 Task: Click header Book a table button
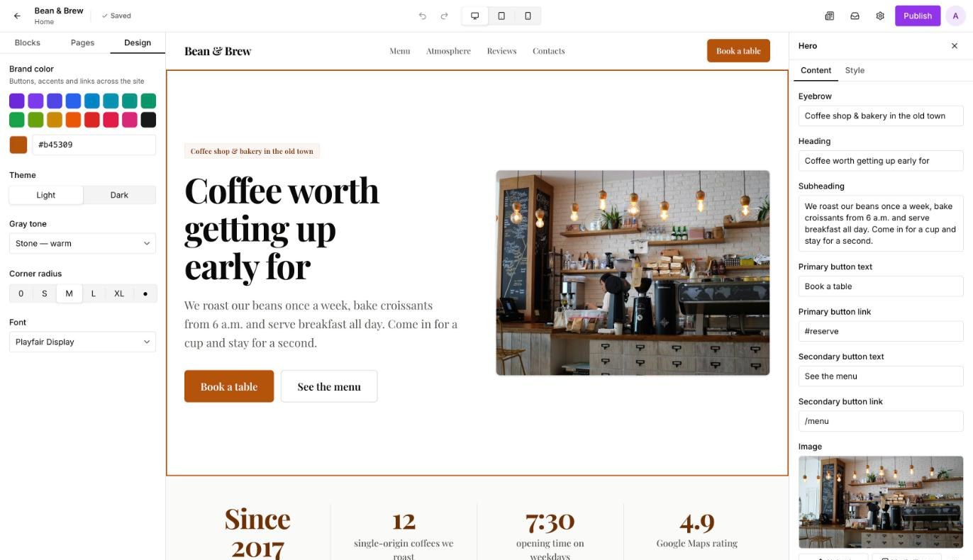pyautogui.click(x=738, y=50)
